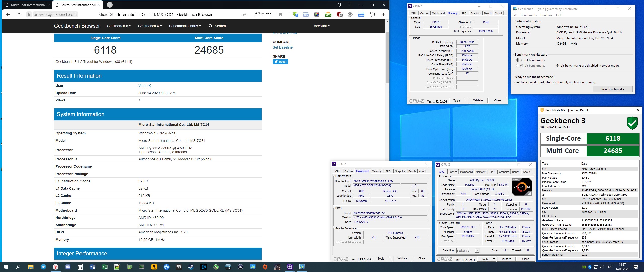Screen dimensions: 644x272
Task: Click the red shield extension icon
Action: (339, 14)
